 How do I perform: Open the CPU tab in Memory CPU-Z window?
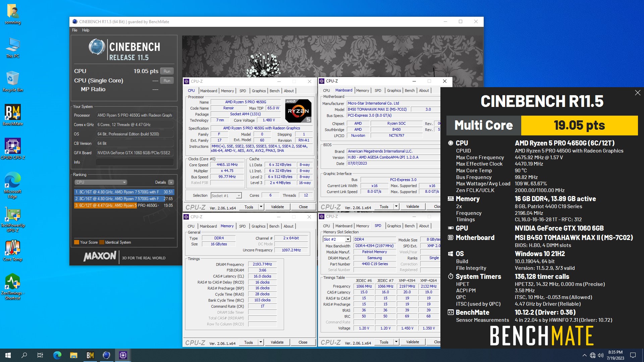191,226
